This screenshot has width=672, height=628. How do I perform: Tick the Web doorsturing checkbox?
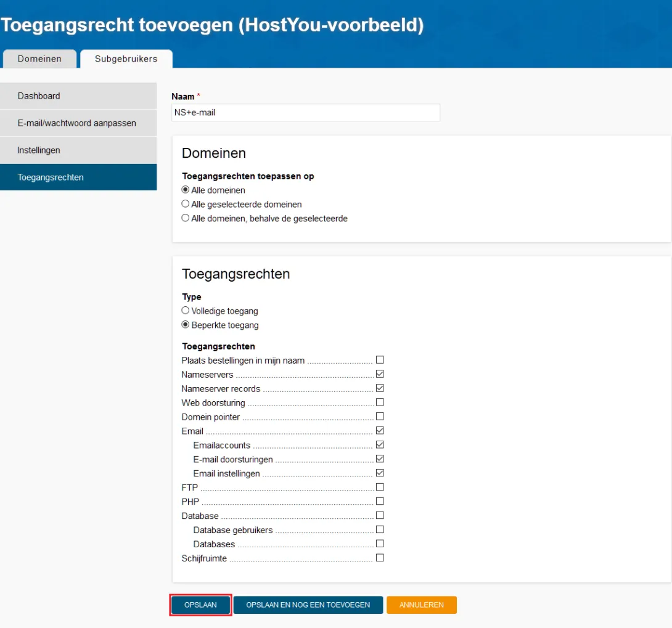380,402
